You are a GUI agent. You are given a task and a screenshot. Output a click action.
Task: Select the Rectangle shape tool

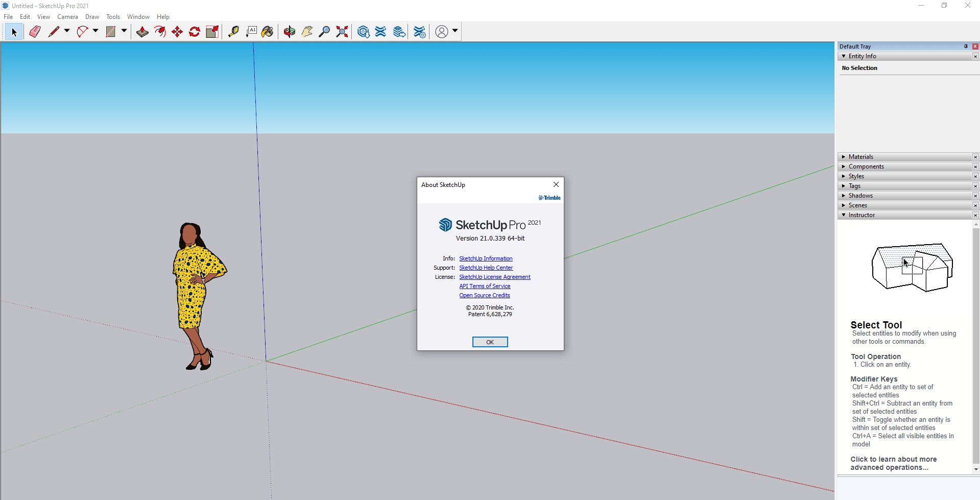click(x=111, y=32)
